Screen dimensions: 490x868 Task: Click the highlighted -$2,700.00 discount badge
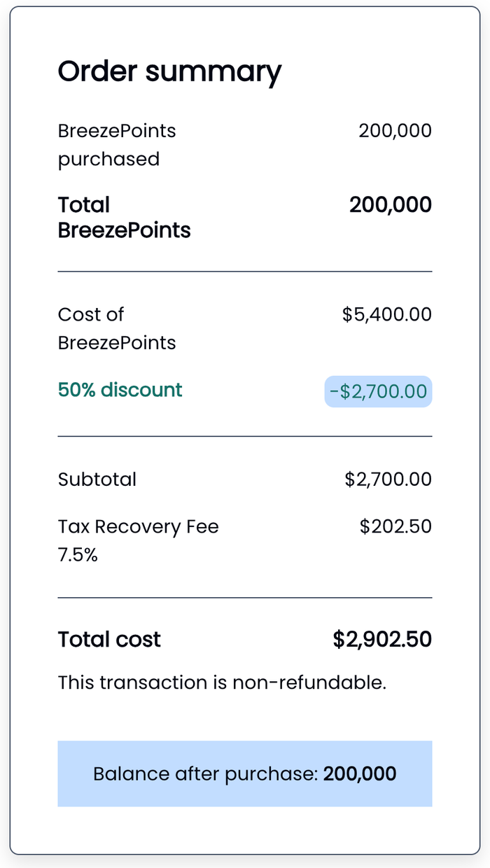coord(378,391)
